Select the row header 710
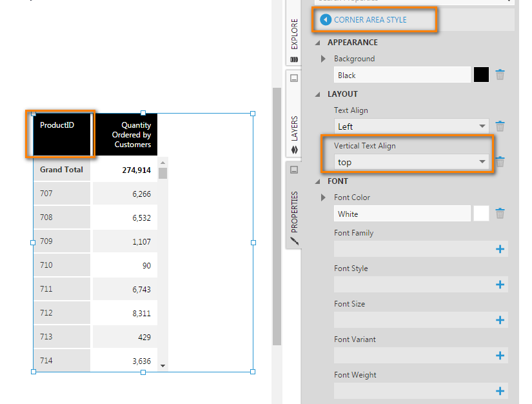 [62, 265]
